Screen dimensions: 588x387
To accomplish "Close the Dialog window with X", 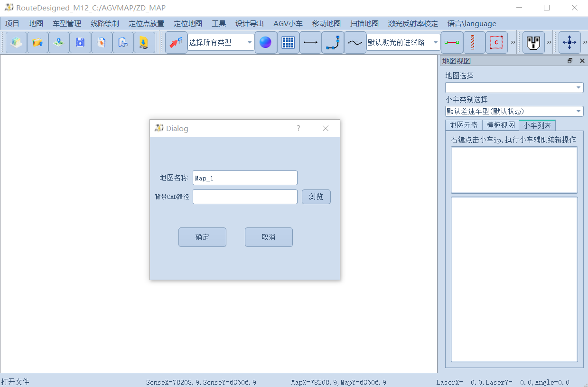I will pyautogui.click(x=326, y=128).
